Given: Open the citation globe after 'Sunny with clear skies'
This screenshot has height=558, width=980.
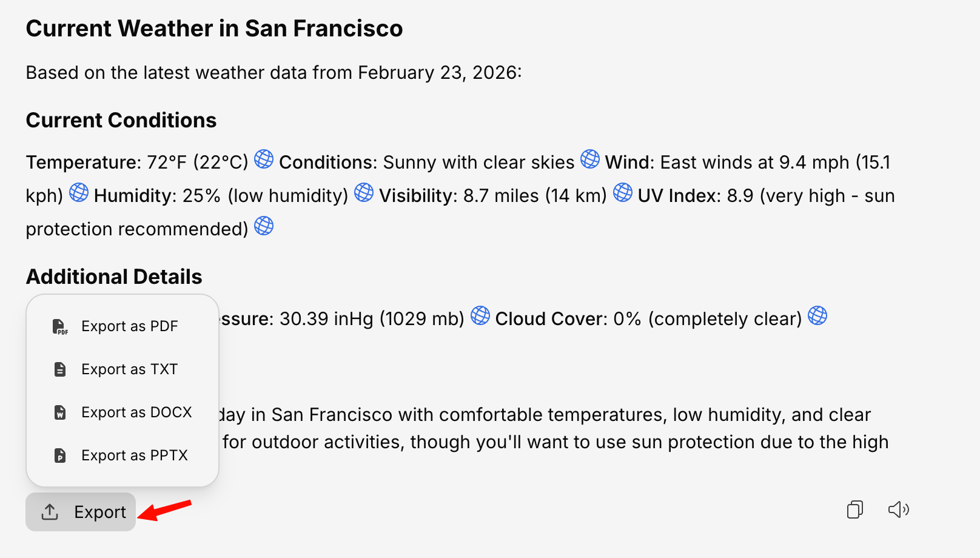Looking at the screenshot, I should coord(590,160).
